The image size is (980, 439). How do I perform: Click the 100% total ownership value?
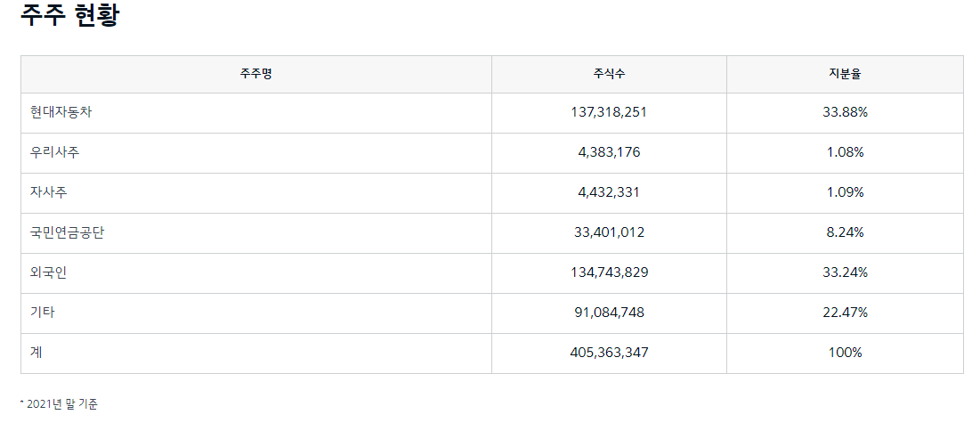click(x=845, y=353)
